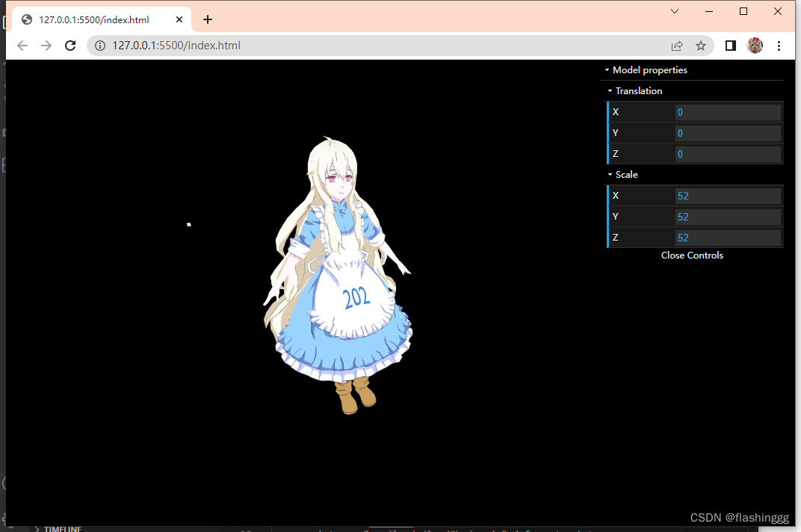Image resolution: width=801 pixels, height=532 pixels.
Task: Click the Translation X value field
Action: (728, 112)
